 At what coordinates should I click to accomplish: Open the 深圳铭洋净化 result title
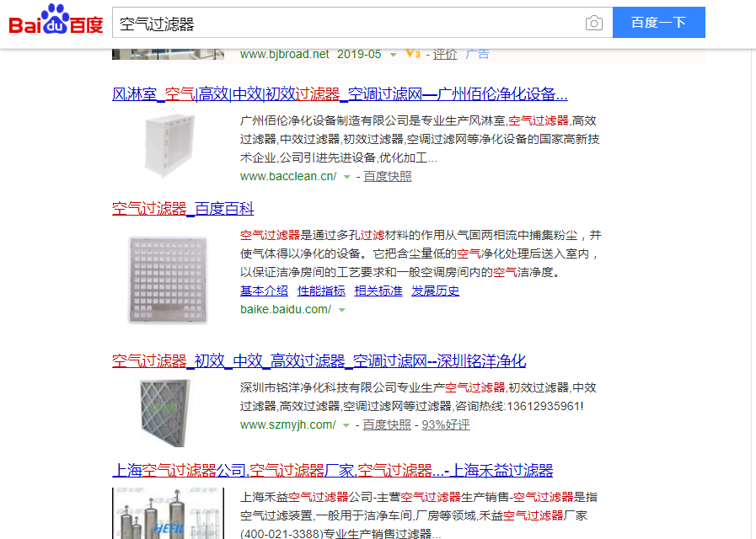pos(319,361)
